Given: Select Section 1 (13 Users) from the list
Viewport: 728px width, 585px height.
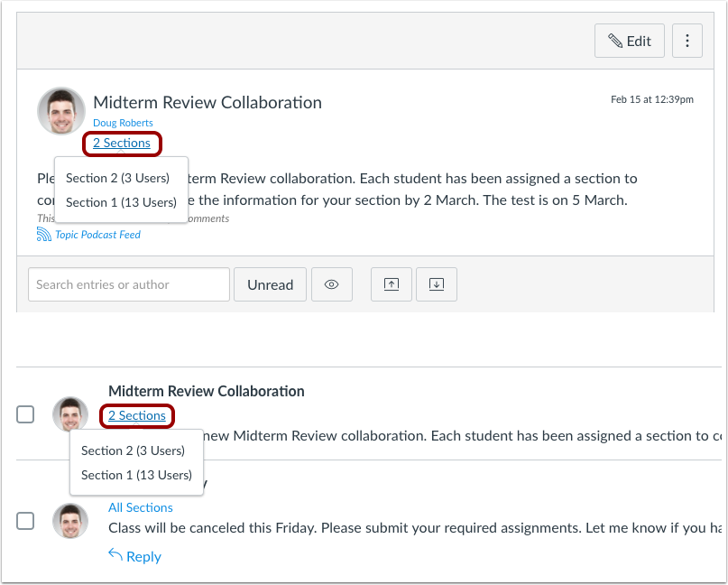Looking at the screenshot, I should click(122, 202).
